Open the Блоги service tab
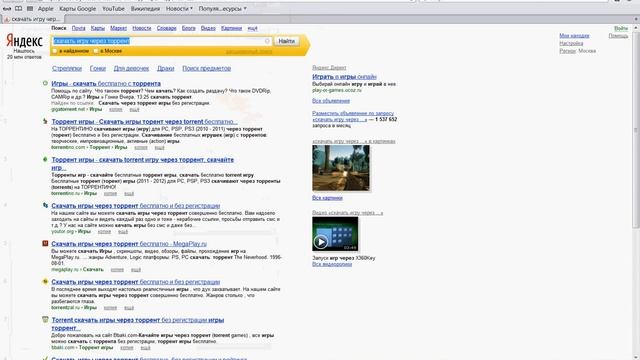The height and width of the screenshot is (360, 640). click(x=189, y=28)
